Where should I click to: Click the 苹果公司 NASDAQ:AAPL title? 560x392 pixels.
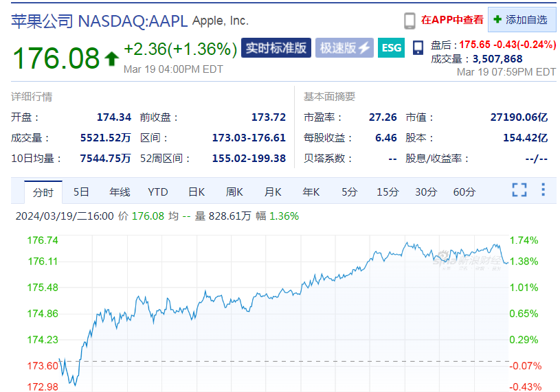point(99,21)
